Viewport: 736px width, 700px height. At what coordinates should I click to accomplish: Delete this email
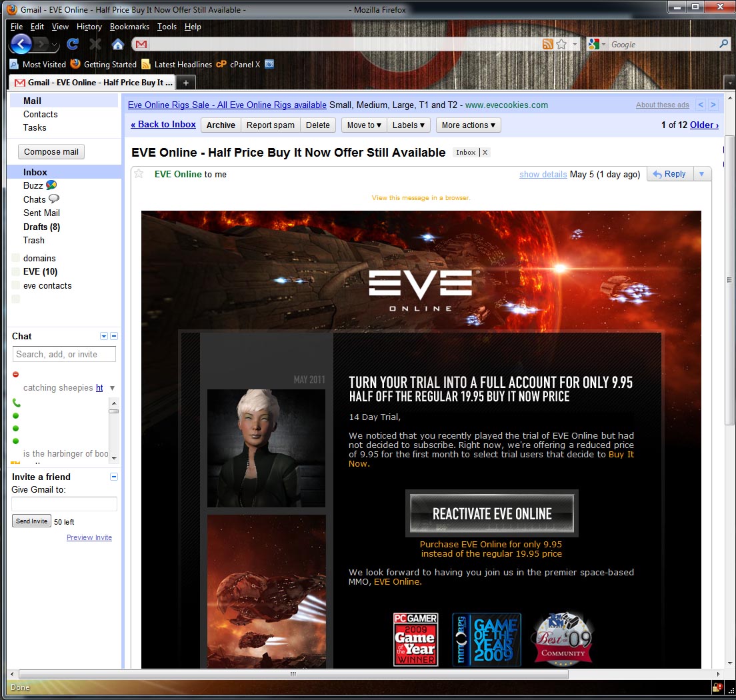[x=318, y=125]
